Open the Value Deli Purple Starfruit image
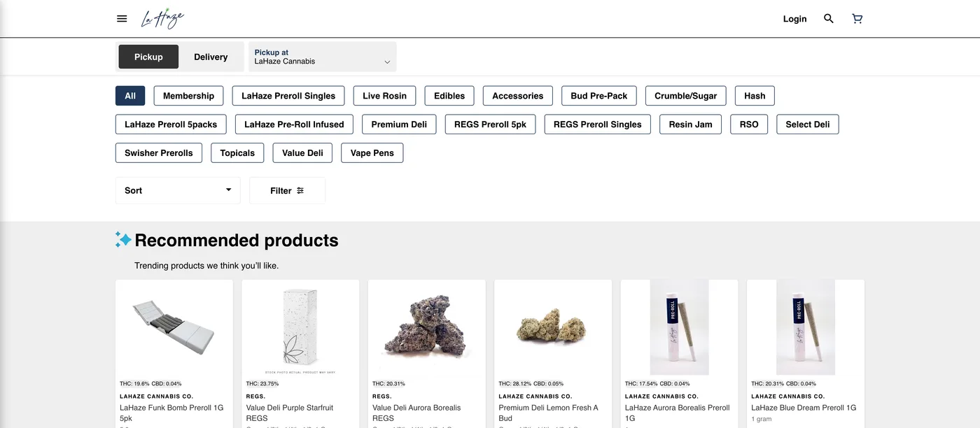980x428 pixels. click(300, 327)
